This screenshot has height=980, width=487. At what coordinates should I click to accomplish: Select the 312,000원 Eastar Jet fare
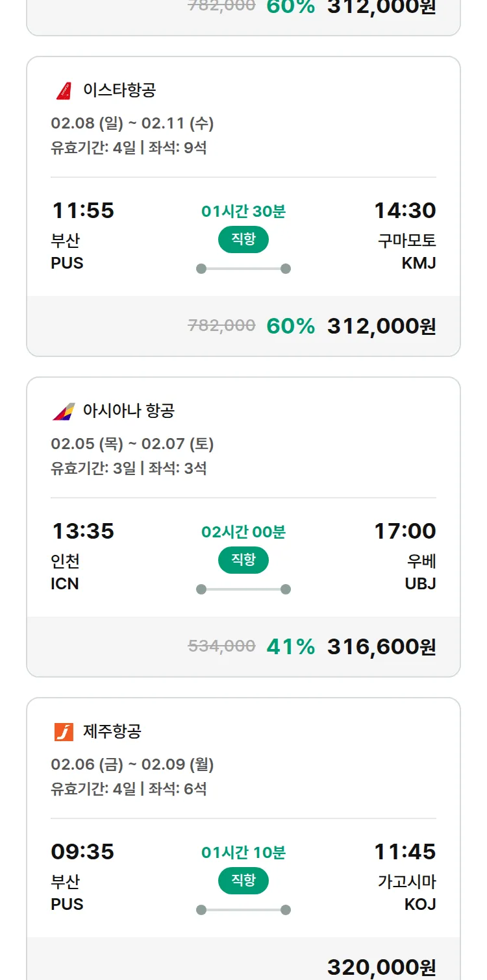click(381, 326)
